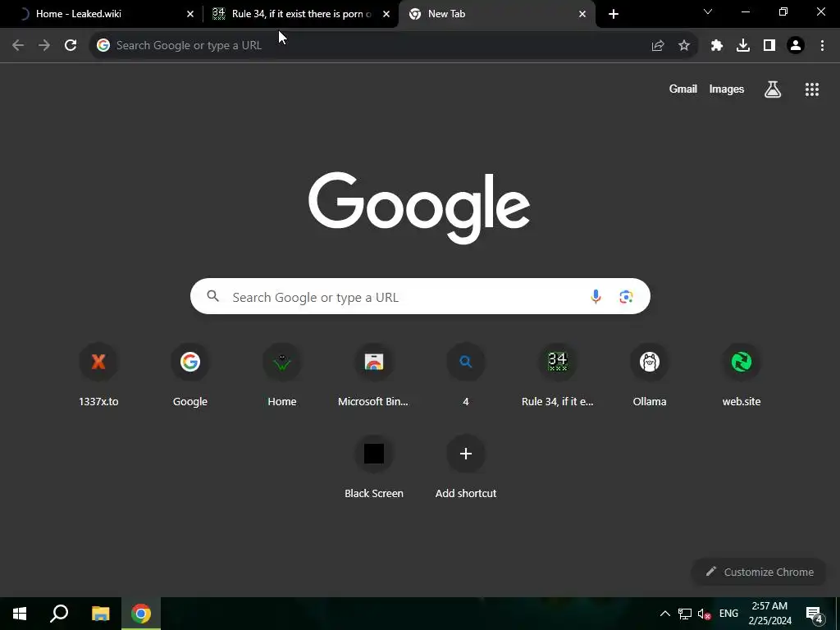
Task: Close the Rule 34 tab
Action: pyautogui.click(x=386, y=14)
